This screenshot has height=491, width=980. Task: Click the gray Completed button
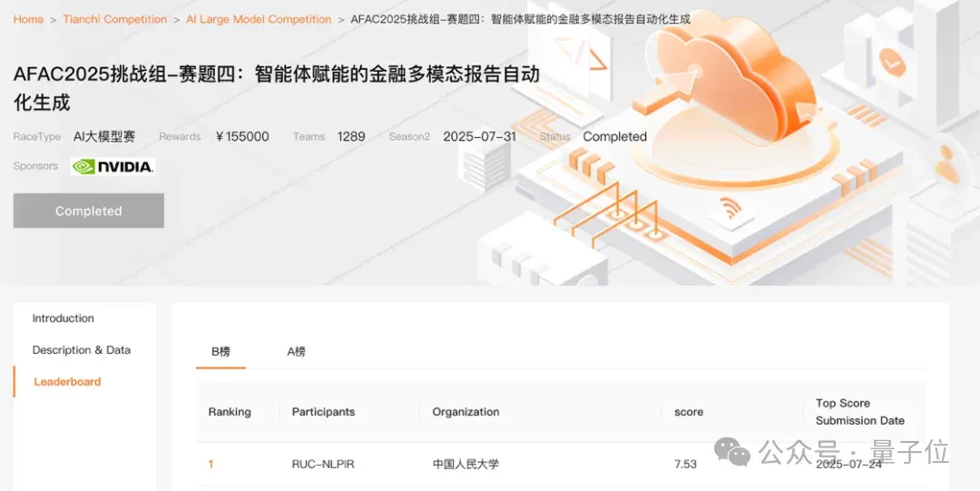[89, 211]
